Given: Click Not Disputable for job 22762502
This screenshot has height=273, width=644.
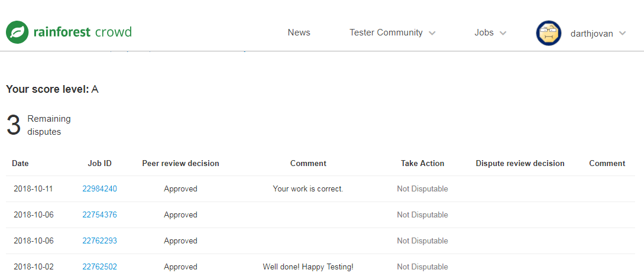Looking at the screenshot, I should (x=423, y=266).
